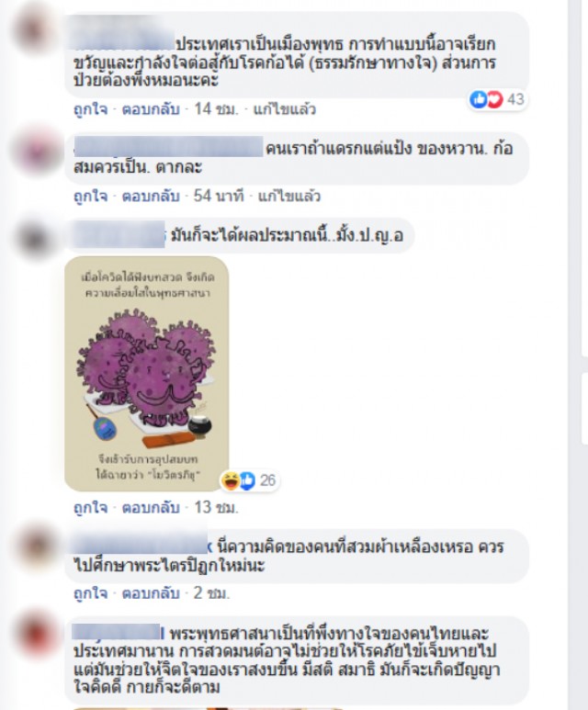Open the แก้ไขแล้ว edit history on 14 ชม. comment
Viewport: 588px width, 710px height.
click(284, 109)
